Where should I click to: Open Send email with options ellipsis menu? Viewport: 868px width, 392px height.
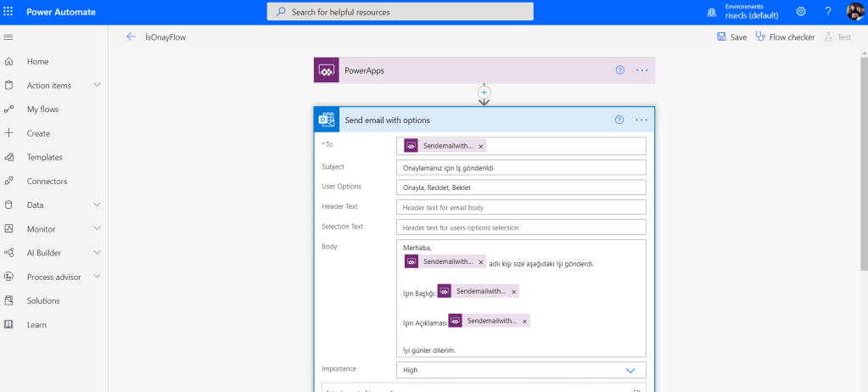pyautogui.click(x=641, y=120)
